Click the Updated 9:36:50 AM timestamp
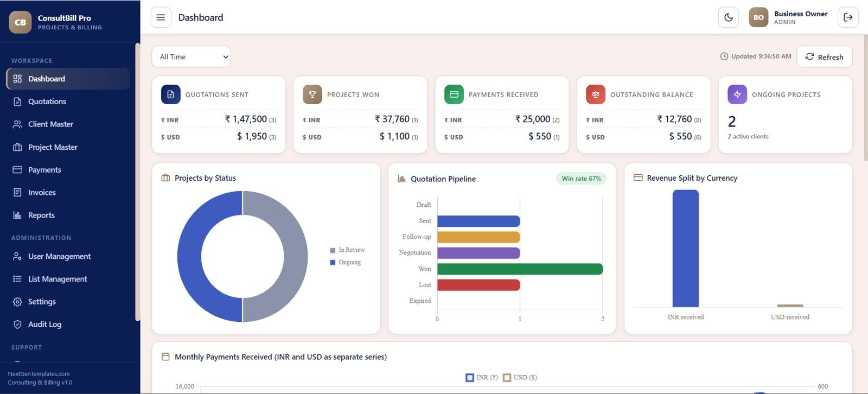868x394 pixels. (761, 56)
